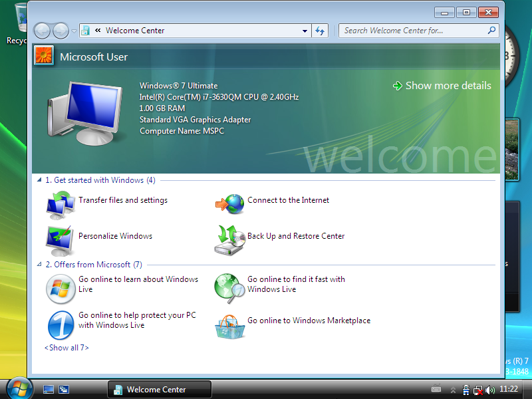Click the Search Welcome Center input field
This screenshot has height=399, width=532.
click(414, 31)
